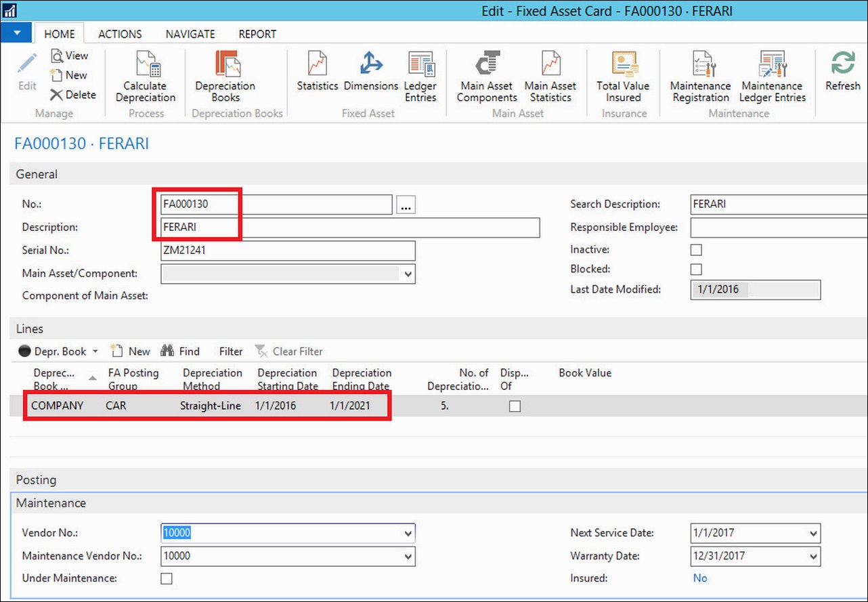Click the Description field with FERARI
This screenshot has height=602, width=868.
tap(350, 228)
